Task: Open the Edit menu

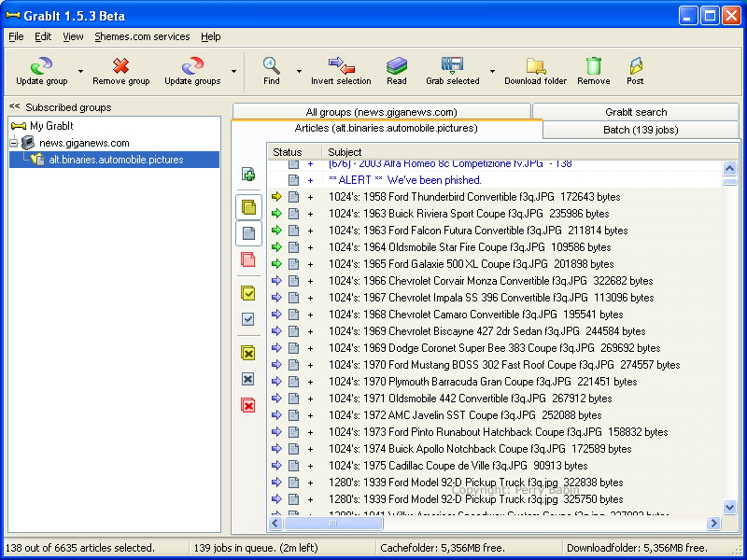Action: (43, 36)
